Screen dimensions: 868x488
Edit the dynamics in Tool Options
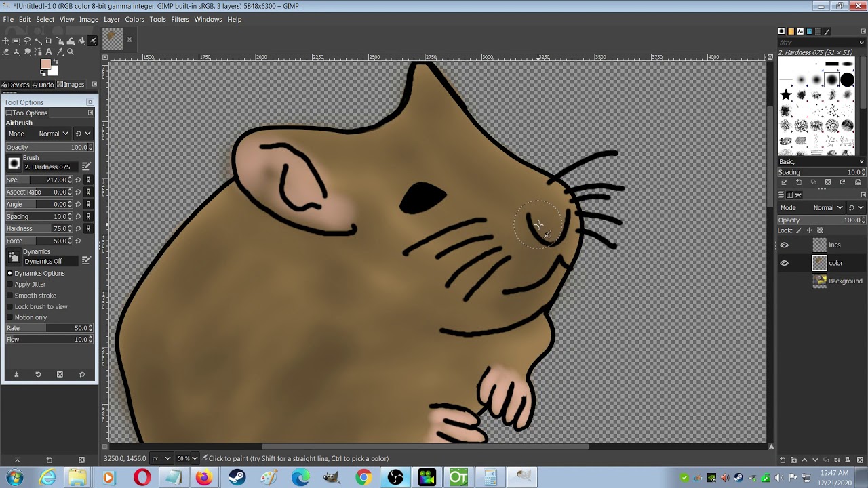86,260
